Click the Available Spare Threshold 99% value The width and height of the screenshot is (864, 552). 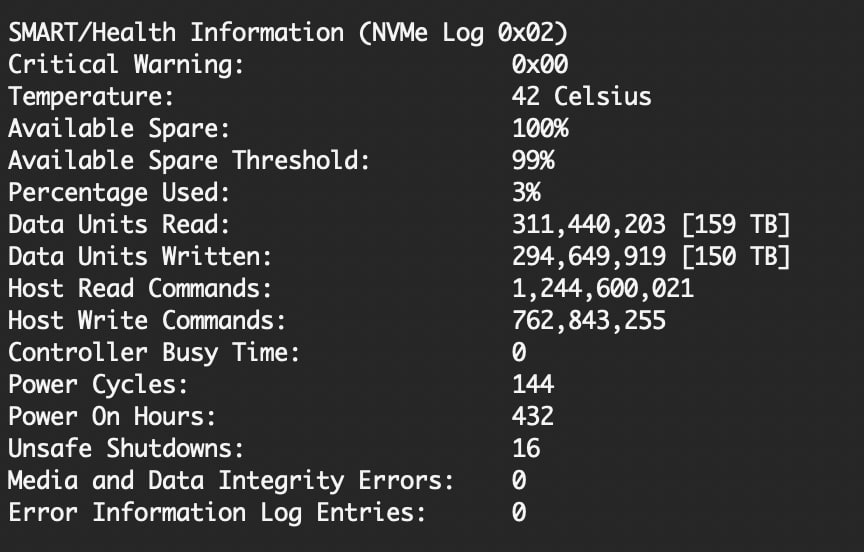click(533, 160)
